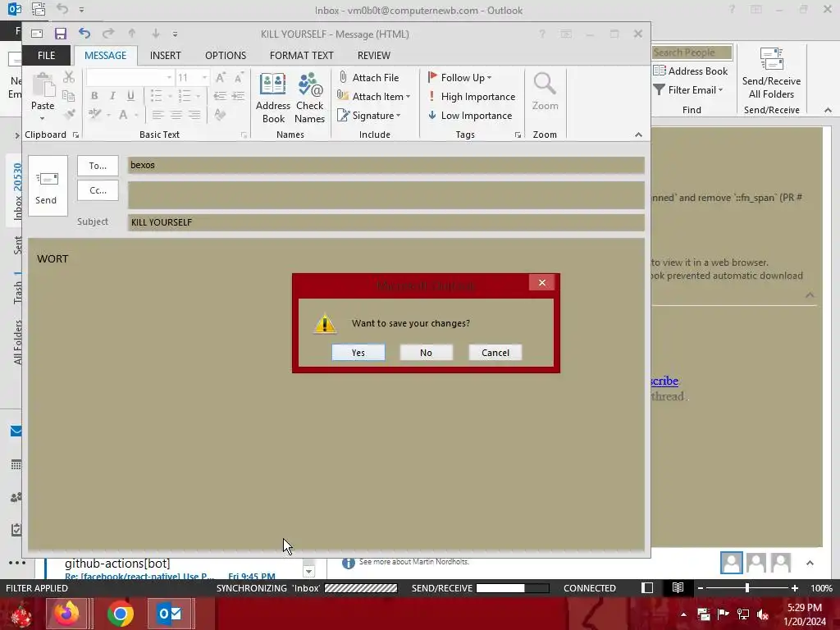Toggle Italic formatting
Viewport: 840px width, 630px height.
coord(112,96)
